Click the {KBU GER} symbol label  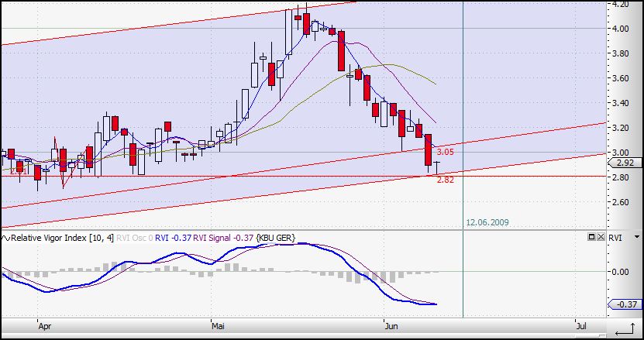[275, 237]
